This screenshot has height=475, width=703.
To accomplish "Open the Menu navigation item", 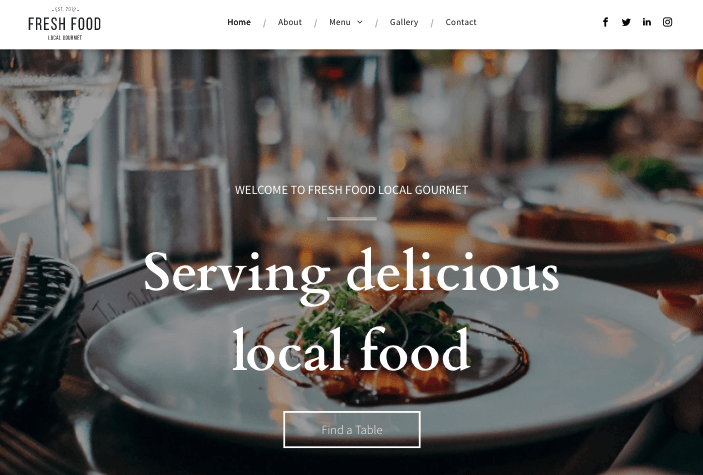I will click(x=340, y=22).
